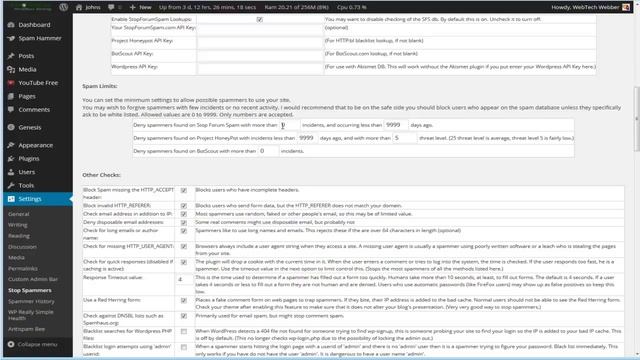Toggle Deny disposable email addresses checkbox
The height and width of the screenshot is (360, 640).
[184, 222]
